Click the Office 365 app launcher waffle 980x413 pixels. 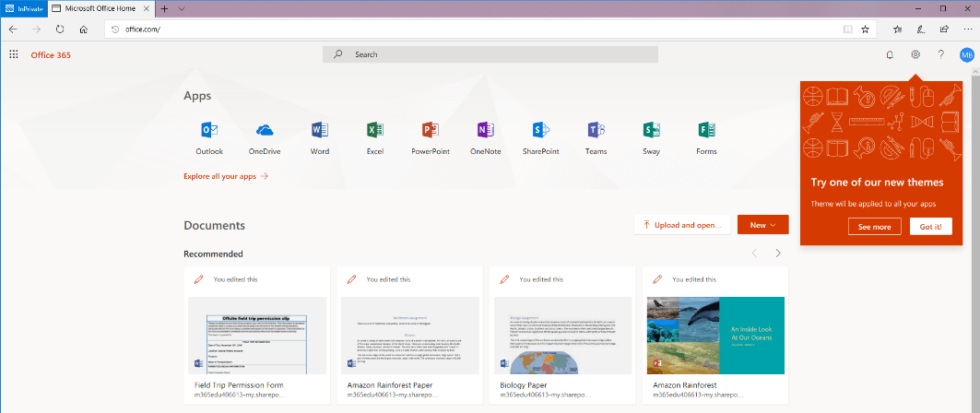point(14,54)
